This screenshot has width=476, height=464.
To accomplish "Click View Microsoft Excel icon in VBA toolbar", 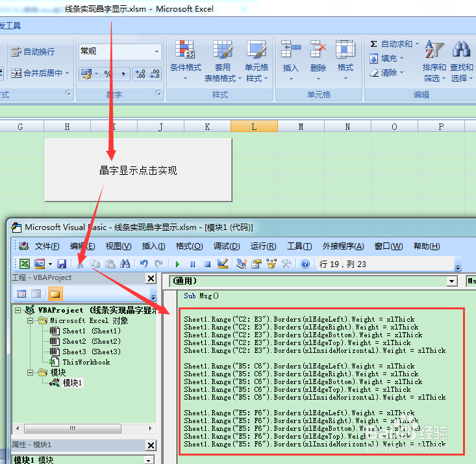I will [25, 264].
